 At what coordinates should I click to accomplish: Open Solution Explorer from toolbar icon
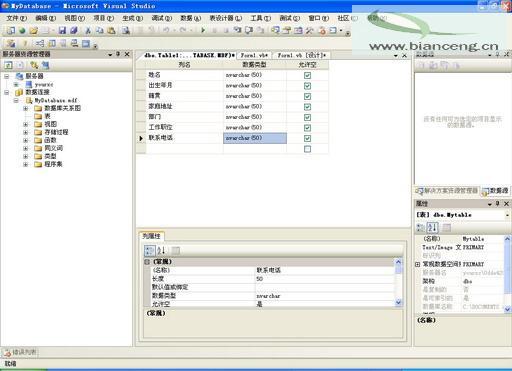coord(275,30)
